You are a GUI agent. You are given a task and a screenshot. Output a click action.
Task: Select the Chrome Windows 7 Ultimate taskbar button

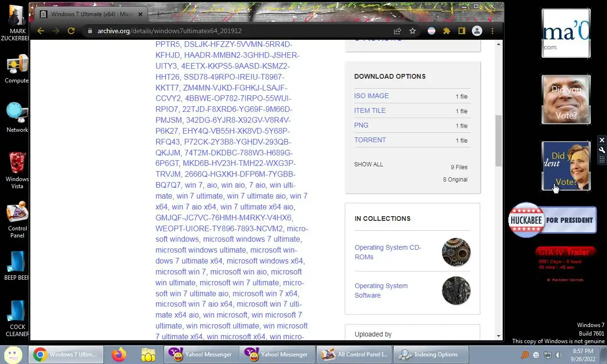[65, 354]
